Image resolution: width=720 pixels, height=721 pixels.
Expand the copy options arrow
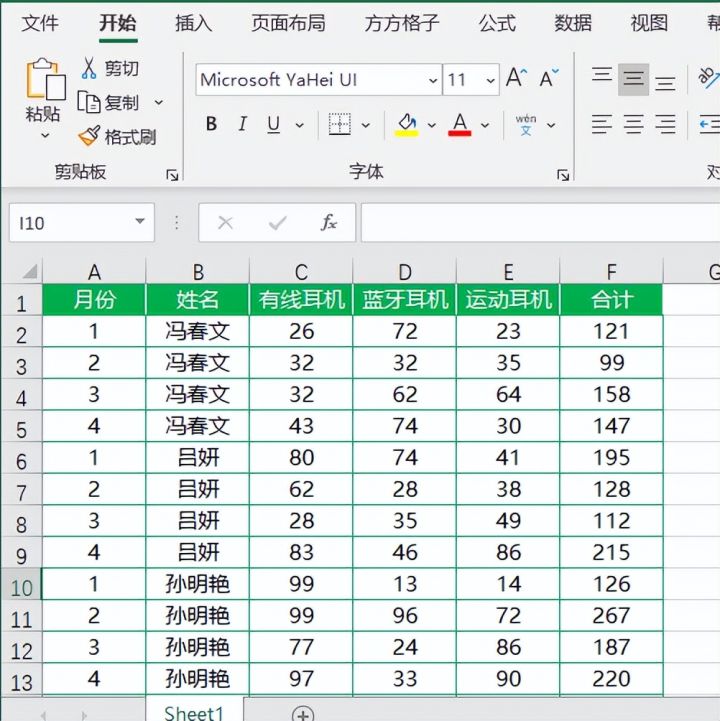coord(159,102)
